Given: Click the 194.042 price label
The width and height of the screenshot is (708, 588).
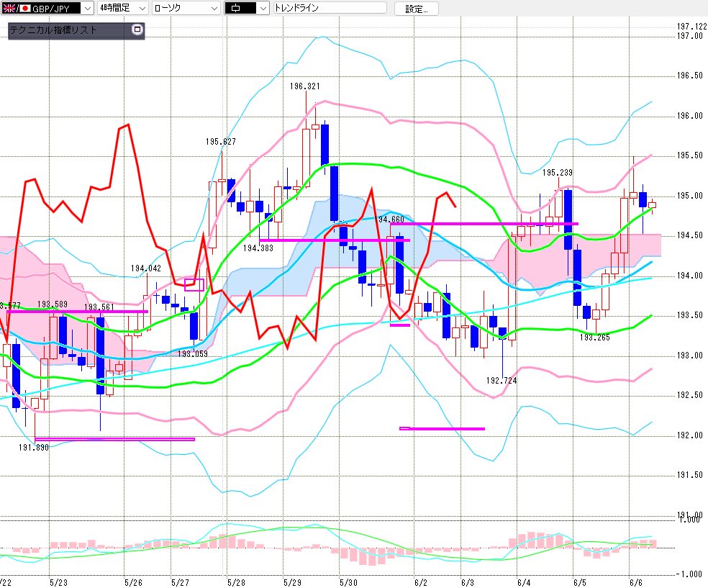Looking at the screenshot, I should [x=146, y=268].
